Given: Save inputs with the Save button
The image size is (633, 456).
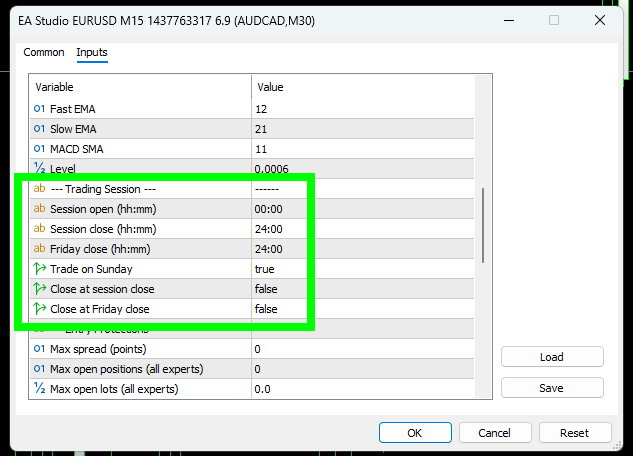Looking at the screenshot, I should click(x=552, y=388).
